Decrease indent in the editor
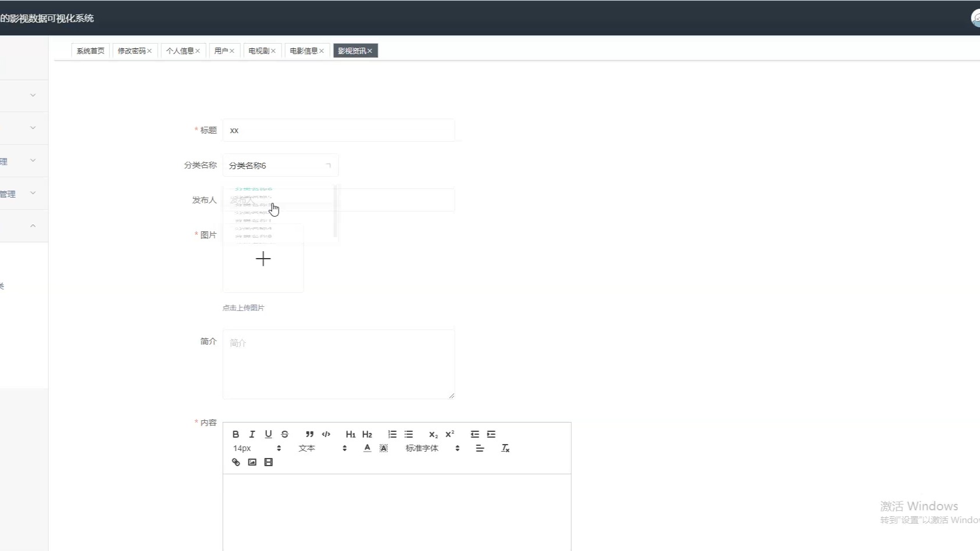980x551 pixels. click(475, 434)
